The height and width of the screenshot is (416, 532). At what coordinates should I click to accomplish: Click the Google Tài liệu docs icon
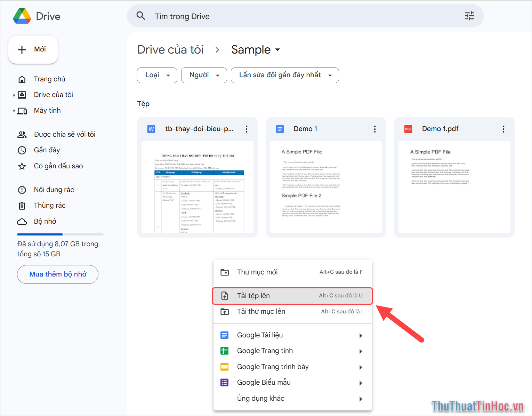(225, 335)
